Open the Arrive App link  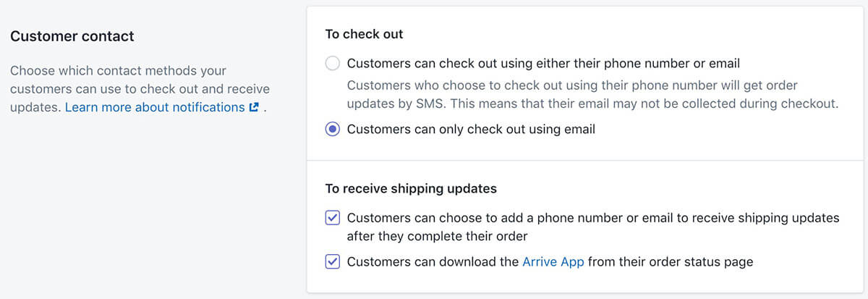click(x=553, y=262)
